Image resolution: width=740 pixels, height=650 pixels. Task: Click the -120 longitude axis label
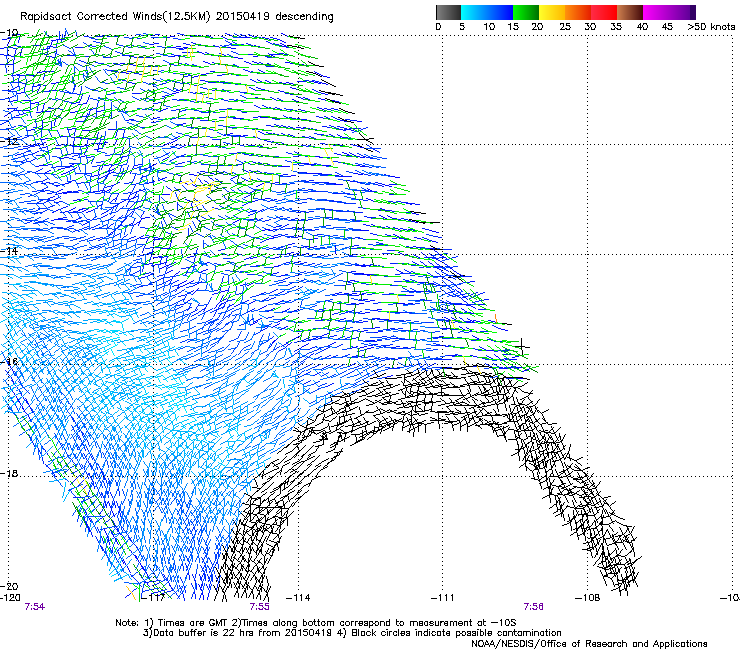tap(10, 597)
